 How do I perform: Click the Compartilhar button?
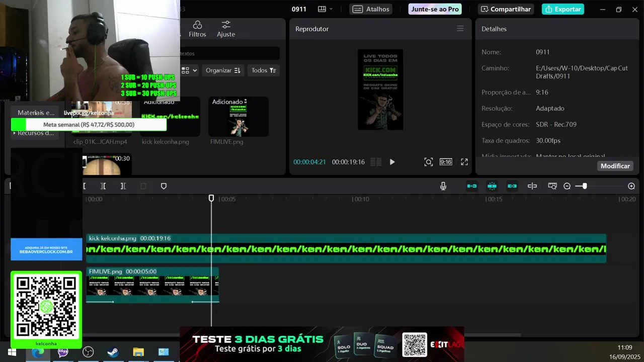[506, 9]
